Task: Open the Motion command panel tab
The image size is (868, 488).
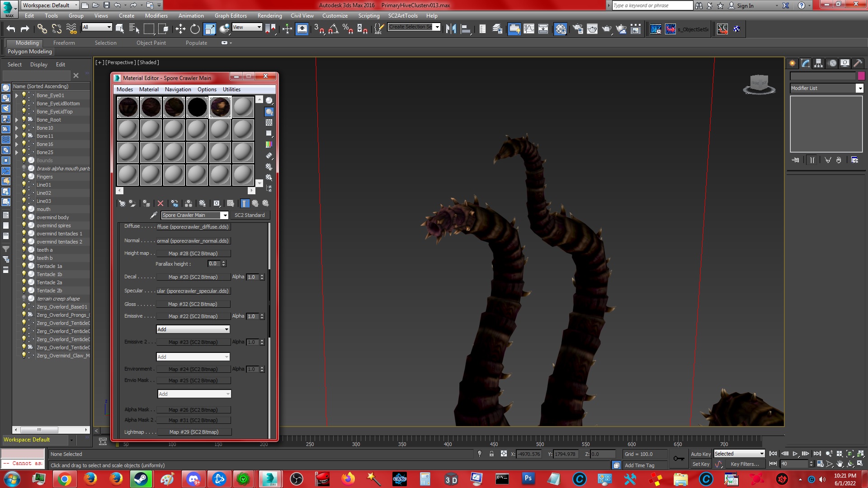Action: (x=832, y=63)
